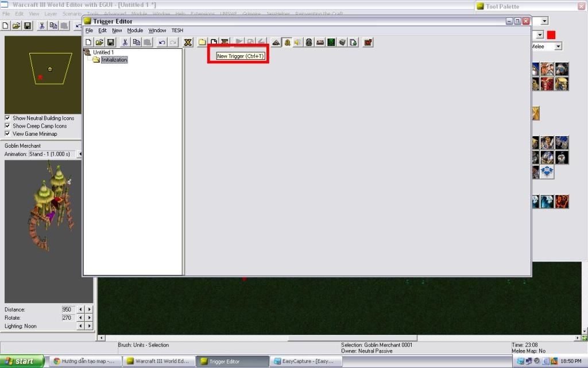Open Campaign Editor module icon
Image resolution: width=588 pixels, height=368 pixels.
point(320,43)
